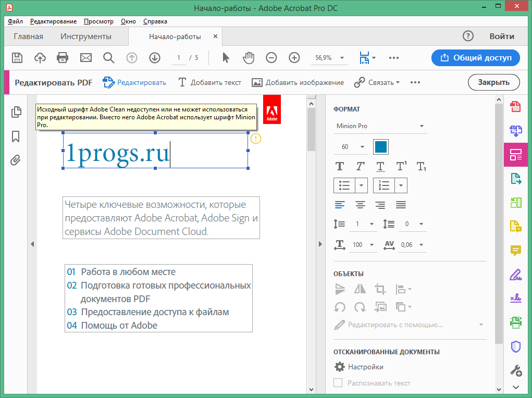The height and width of the screenshot is (398, 532).
Task: Click the page number input field
Action: 179,58
